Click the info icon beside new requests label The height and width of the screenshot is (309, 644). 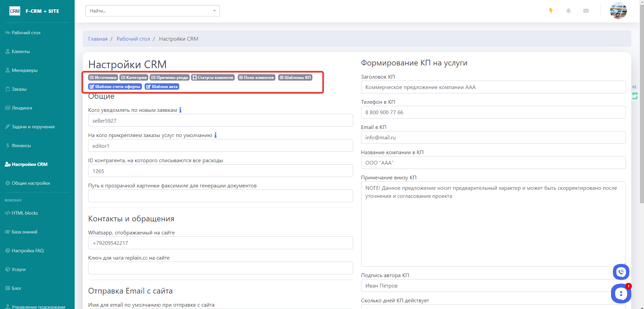pos(180,110)
